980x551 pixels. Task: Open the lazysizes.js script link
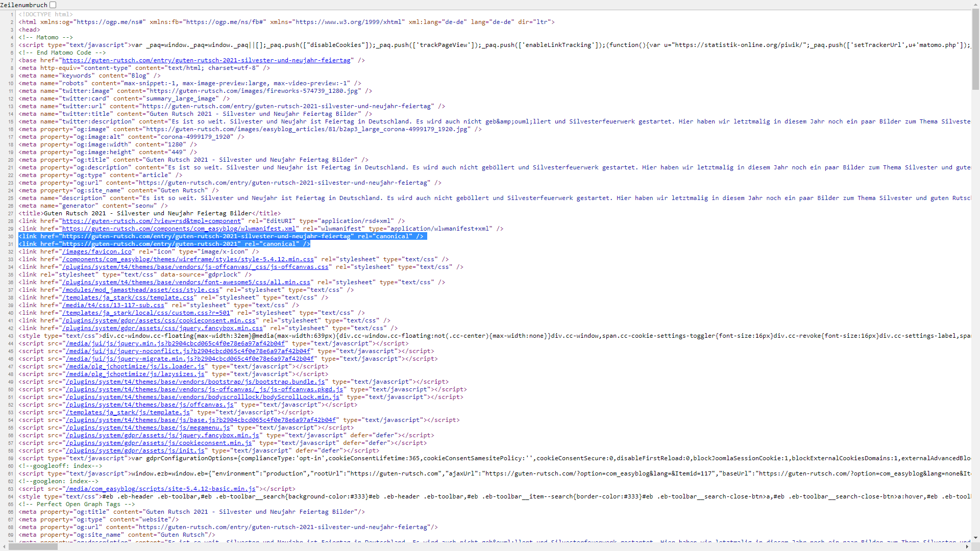coord(135,374)
